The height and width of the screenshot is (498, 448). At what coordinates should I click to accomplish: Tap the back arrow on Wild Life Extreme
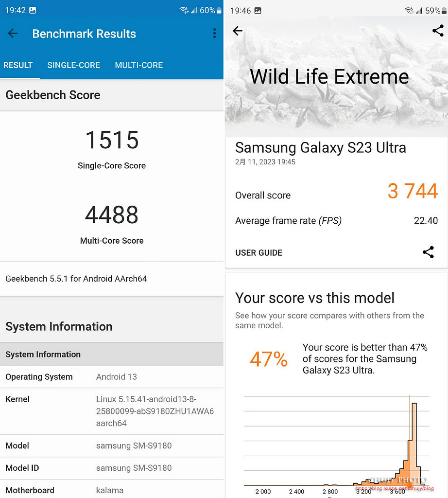pos(237,31)
